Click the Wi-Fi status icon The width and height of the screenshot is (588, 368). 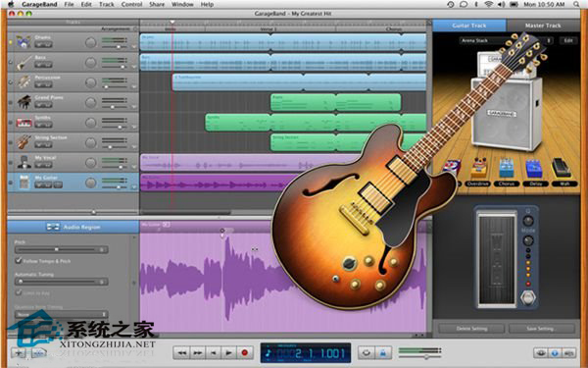click(488, 5)
